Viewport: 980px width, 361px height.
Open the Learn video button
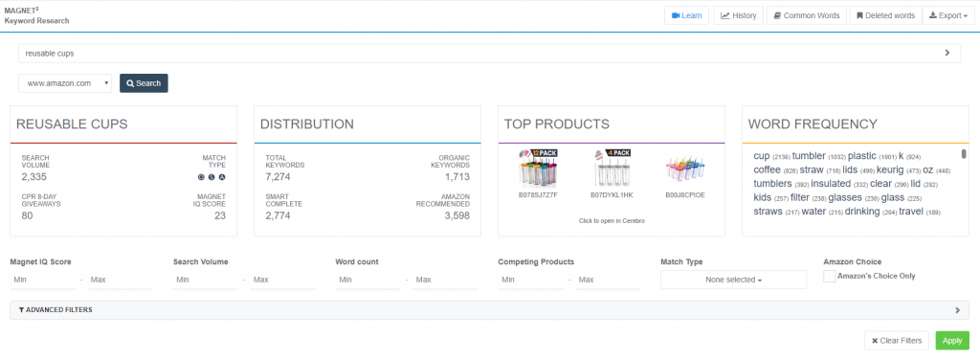pos(686,15)
